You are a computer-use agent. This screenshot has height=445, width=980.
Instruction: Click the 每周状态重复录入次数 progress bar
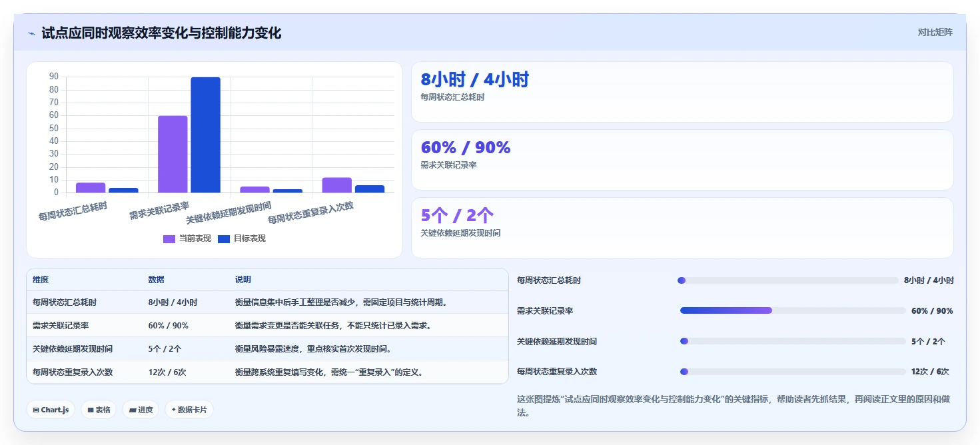[793, 372]
